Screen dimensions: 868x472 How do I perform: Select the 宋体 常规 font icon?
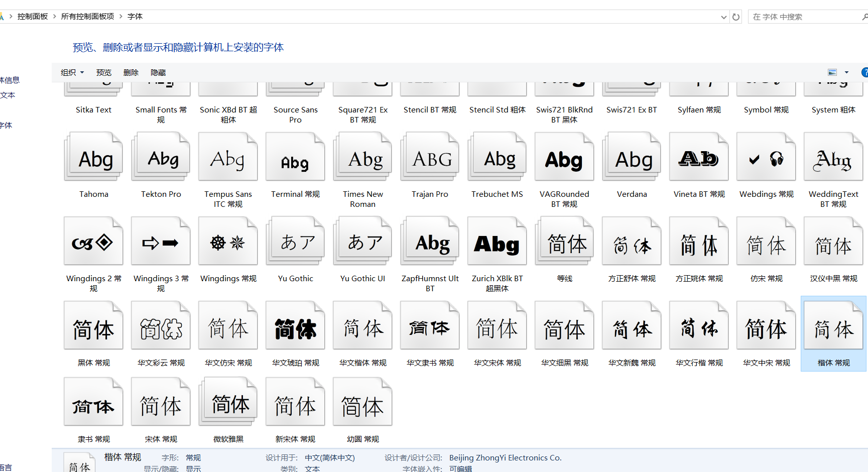pyautogui.click(x=161, y=402)
